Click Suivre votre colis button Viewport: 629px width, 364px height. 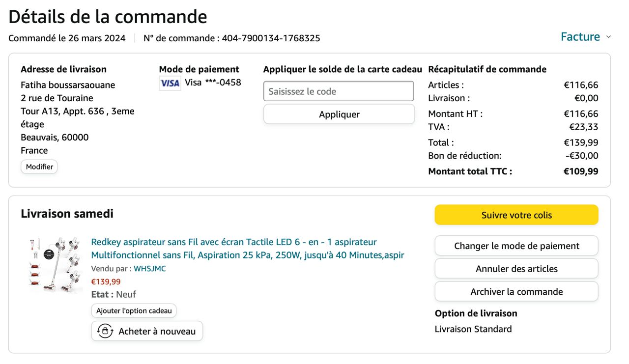point(516,215)
